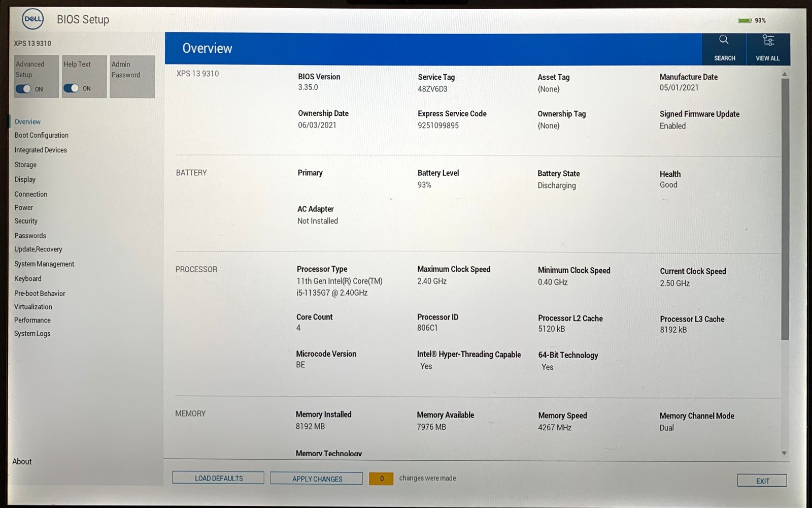812x508 pixels.
Task: Click the scrollbar down arrow
Action: (785, 453)
